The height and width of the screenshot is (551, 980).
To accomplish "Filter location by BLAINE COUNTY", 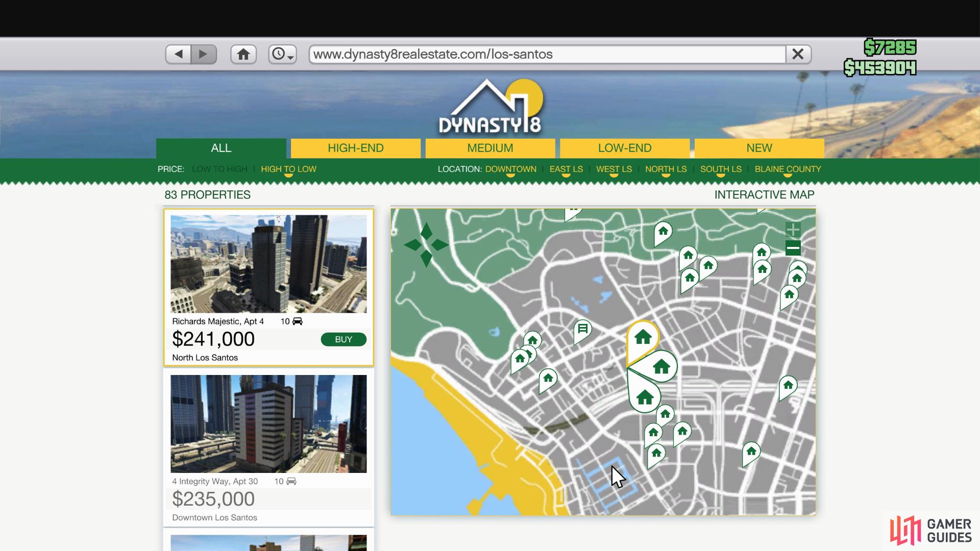I will [x=788, y=169].
